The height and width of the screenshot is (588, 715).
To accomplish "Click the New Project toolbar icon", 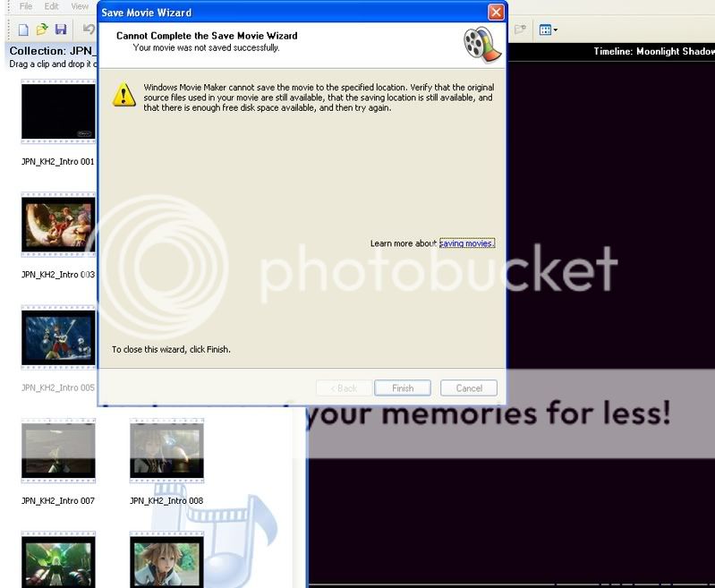I will pyautogui.click(x=23, y=30).
